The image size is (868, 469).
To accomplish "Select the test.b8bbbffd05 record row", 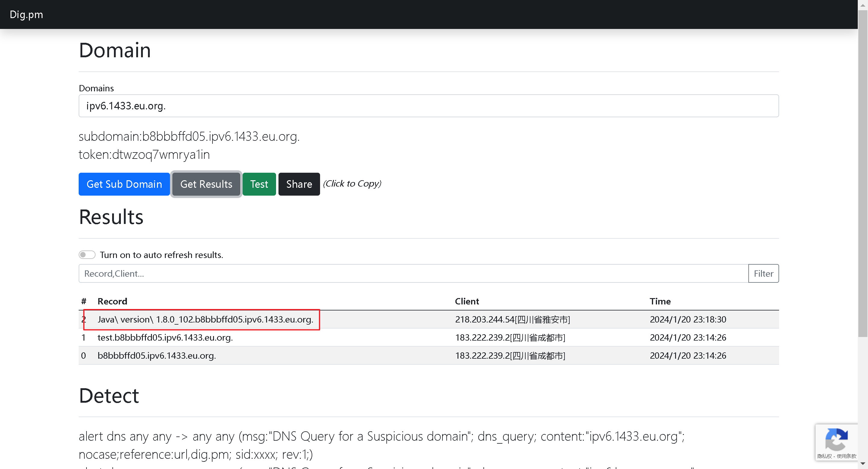I will 165,337.
